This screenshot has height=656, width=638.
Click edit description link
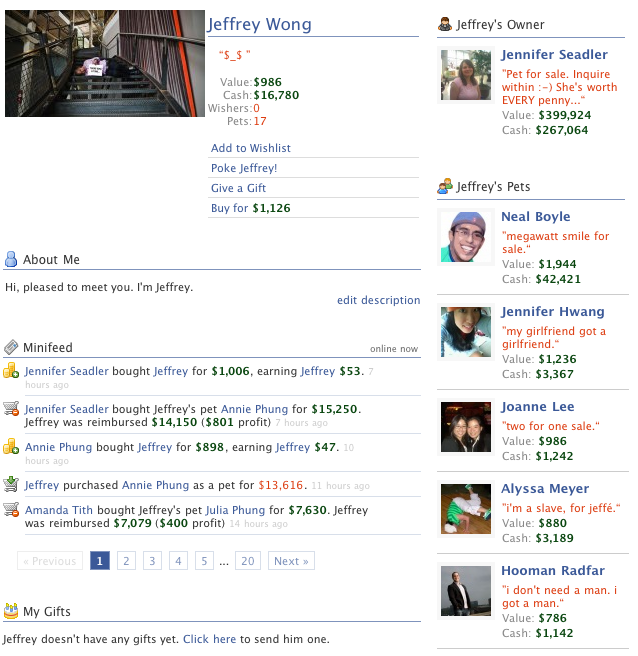[x=379, y=300]
